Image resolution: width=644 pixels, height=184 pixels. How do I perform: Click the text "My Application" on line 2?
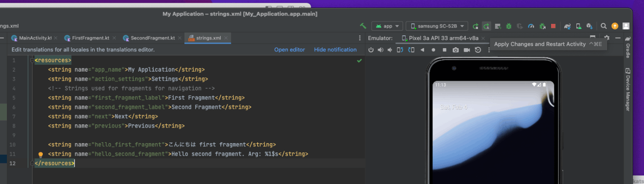(151, 70)
